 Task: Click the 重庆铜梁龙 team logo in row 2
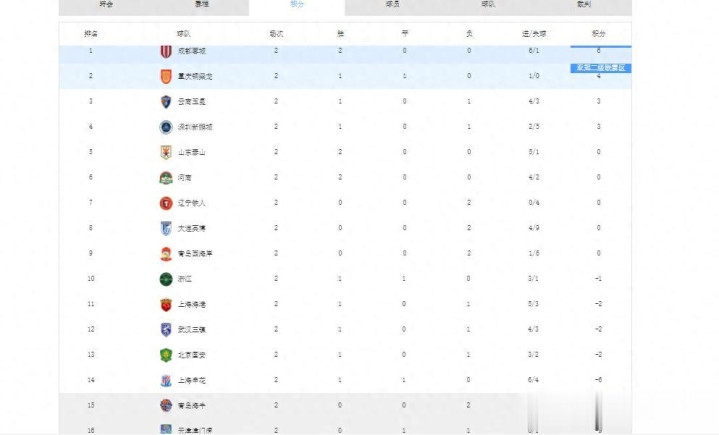pyautogui.click(x=166, y=76)
